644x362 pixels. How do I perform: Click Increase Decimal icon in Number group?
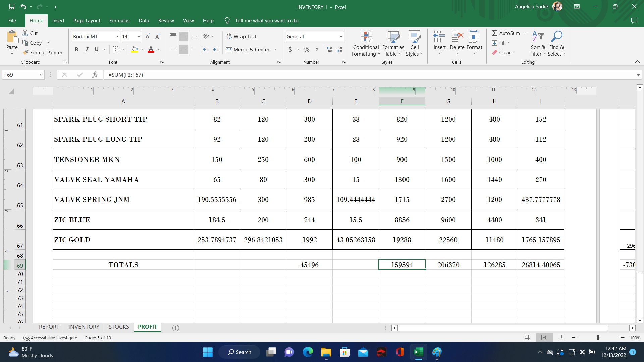329,50
